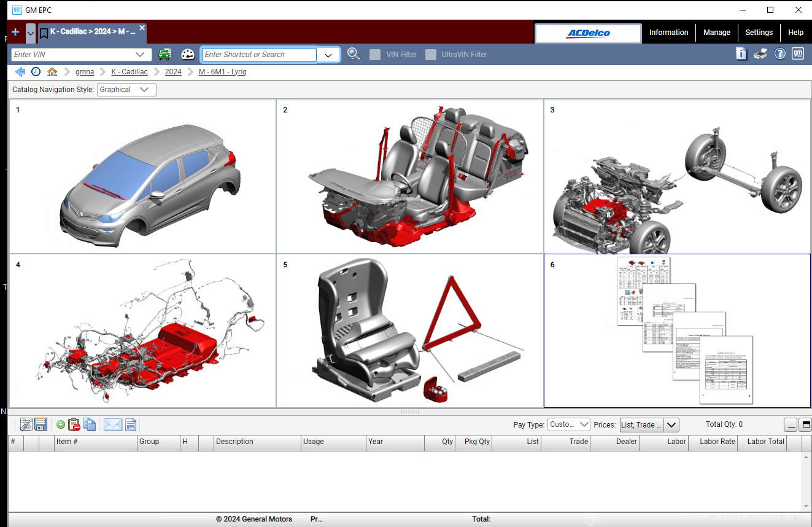This screenshot has height=527, width=812.
Task: Save the parts list with floppy icon
Action: 41,424
